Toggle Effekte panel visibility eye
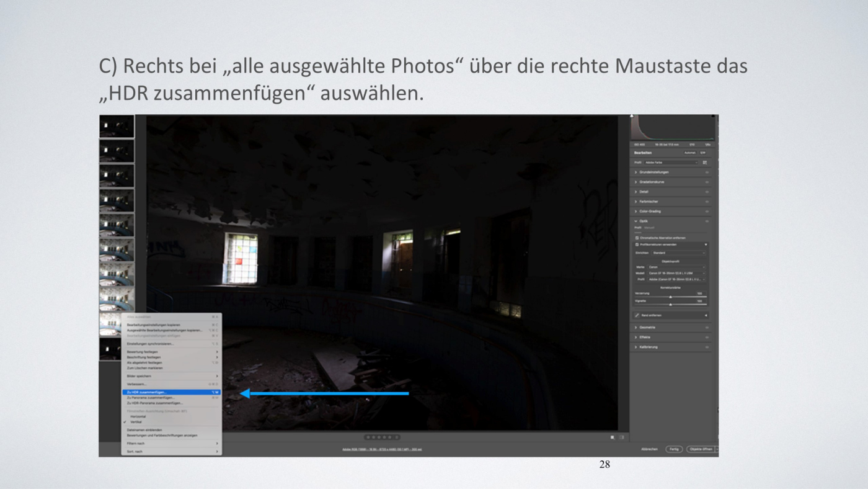Screen dimensions: 868x489 (x=707, y=337)
